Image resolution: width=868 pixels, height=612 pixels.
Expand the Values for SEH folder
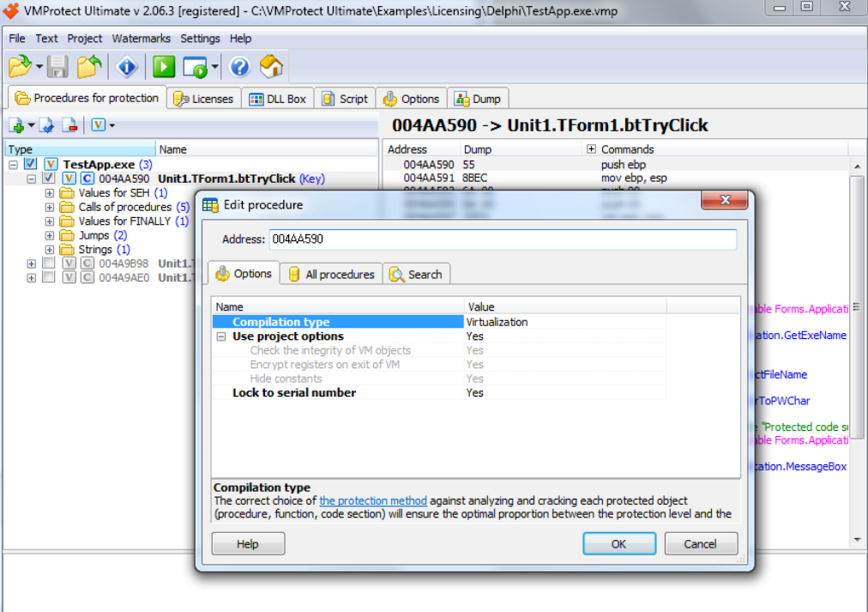click(x=49, y=193)
